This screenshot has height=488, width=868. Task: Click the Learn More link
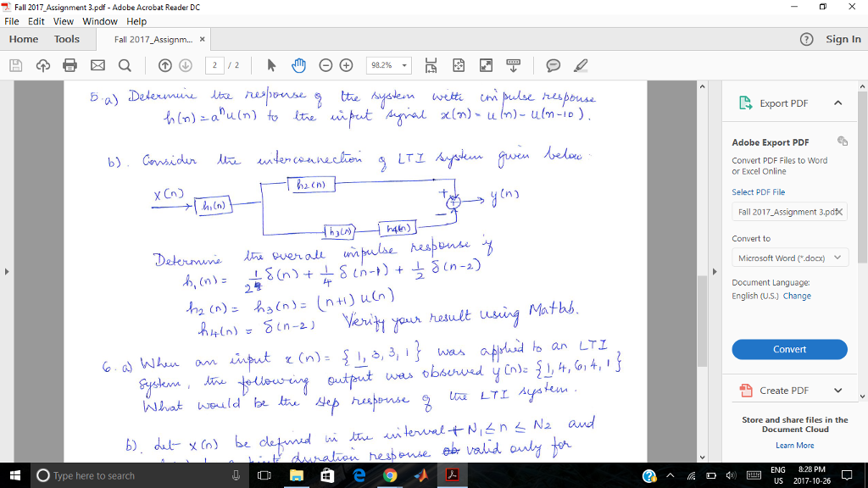[x=794, y=444]
